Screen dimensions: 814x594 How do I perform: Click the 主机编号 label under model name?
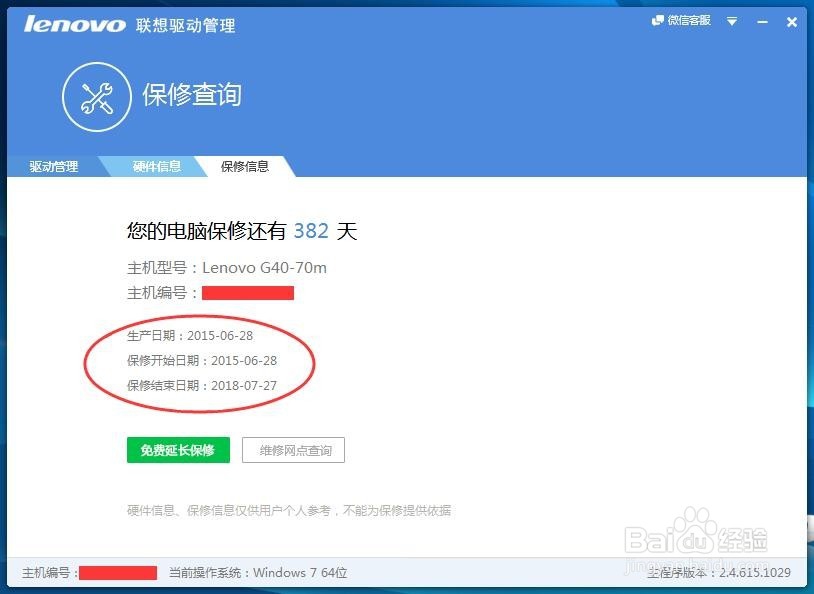[x=162, y=293]
